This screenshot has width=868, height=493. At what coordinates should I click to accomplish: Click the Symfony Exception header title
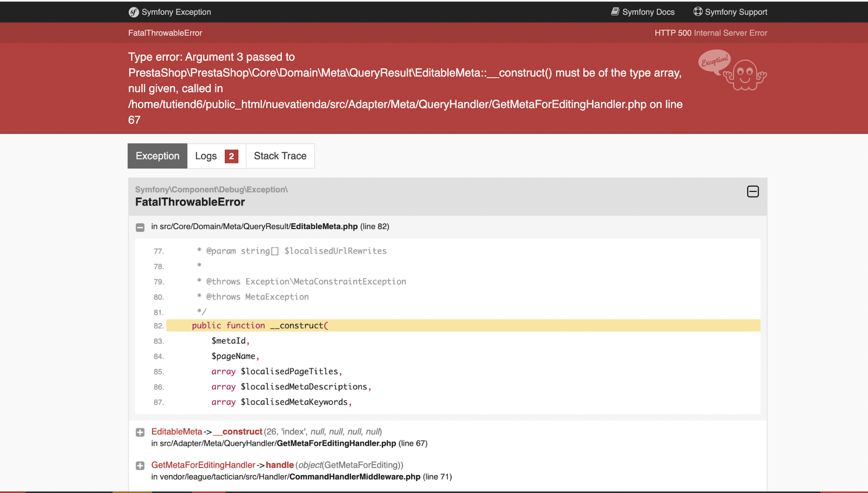click(176, 12)
